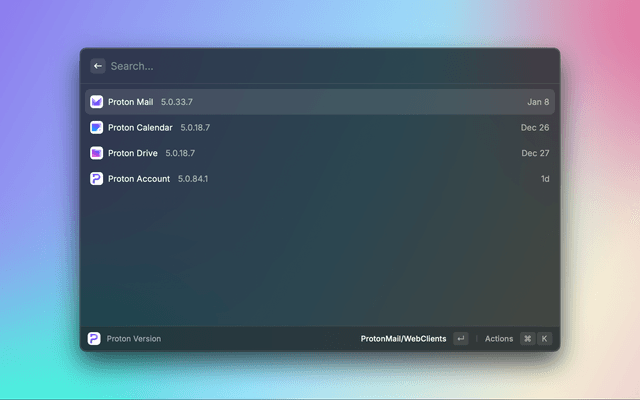Click the Dec 27 date on Proton Drive
Image resolution: width=640 pixels, height=400 pixels.
[535, 153]
